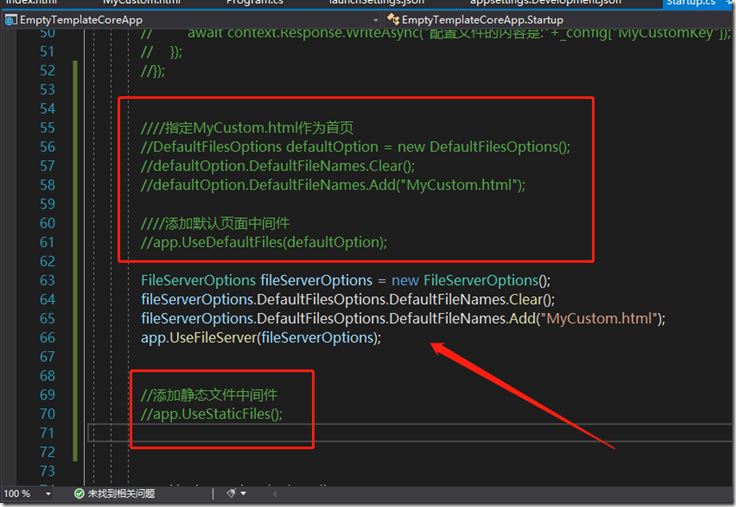Click the EmptyTemplateCoreApp project icon in navigation bar
This screenshot has height=507, width=736.
click(10, 20)
